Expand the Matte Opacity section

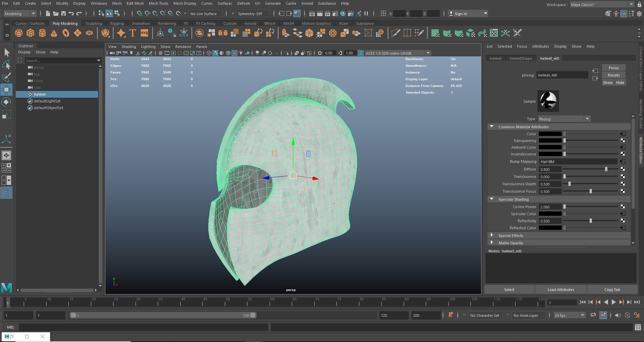[x=492, y=243]
